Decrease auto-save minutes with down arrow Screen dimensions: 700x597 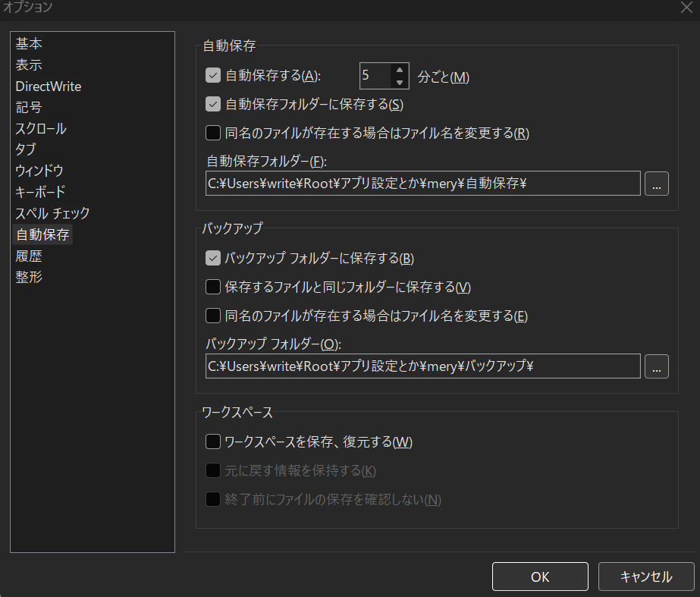(x=400, y=82)
